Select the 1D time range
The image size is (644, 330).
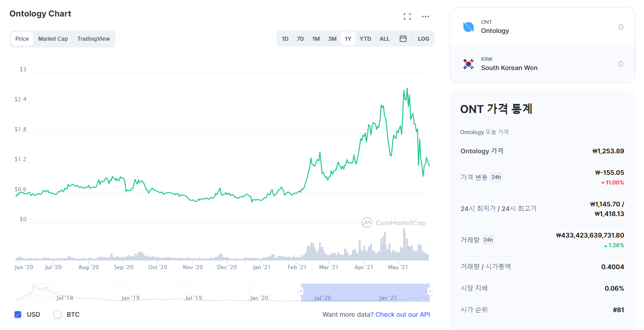point(285,39)
